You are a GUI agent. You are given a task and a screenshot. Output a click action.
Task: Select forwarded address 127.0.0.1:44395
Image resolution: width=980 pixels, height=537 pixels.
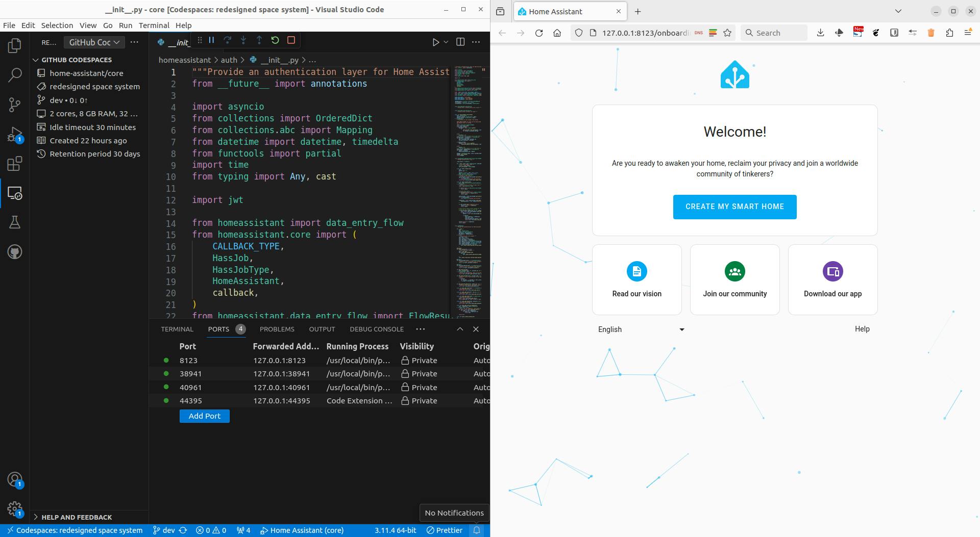coord(282,401)
